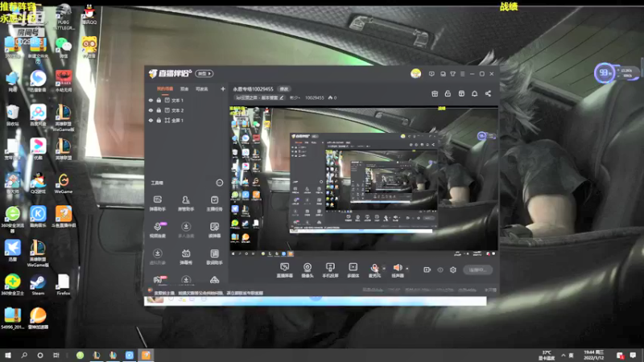Switch to the second scene tab

coord(184,88)
